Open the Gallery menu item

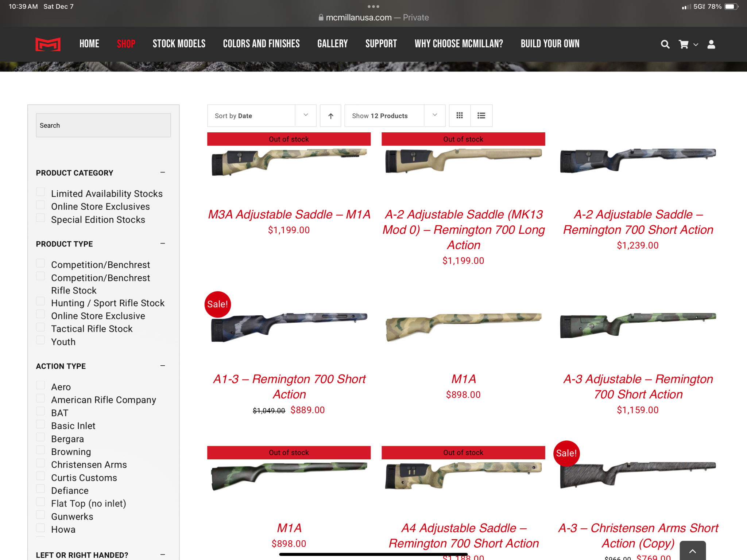click(x=332, y=44)
